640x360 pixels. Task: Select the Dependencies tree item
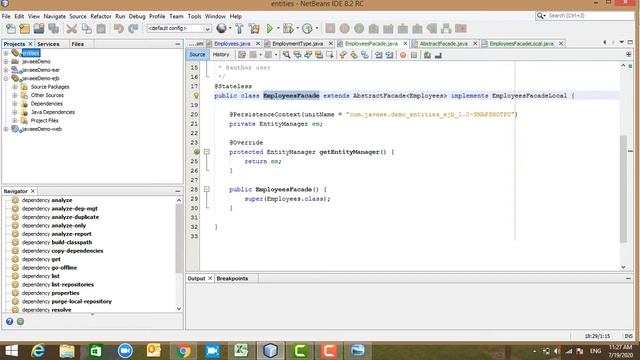[47, 104]
